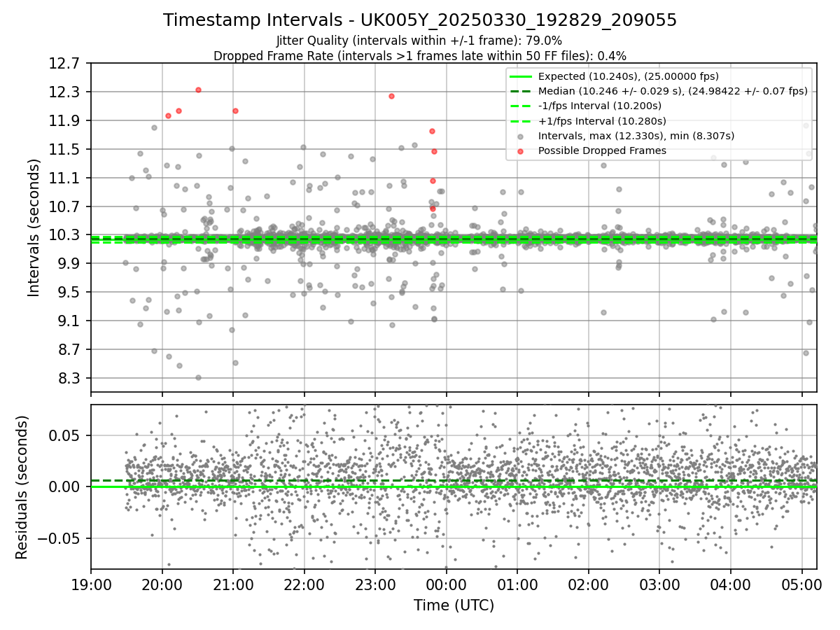The height and width of the screenshot is (630, 840).
Task: Select legend entry 'Intervals, max (12.330s), min (8.307s)'
Action: [x=636, y=136]
